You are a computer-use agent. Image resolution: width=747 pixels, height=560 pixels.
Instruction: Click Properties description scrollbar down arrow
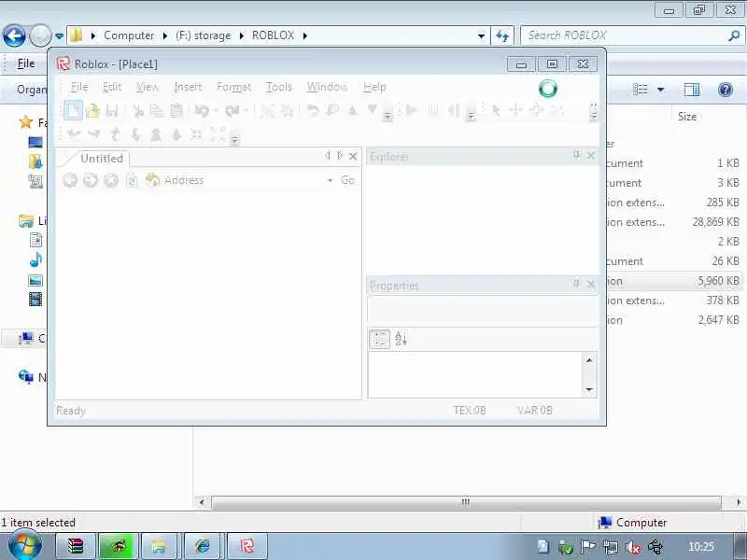click(589, 389)
